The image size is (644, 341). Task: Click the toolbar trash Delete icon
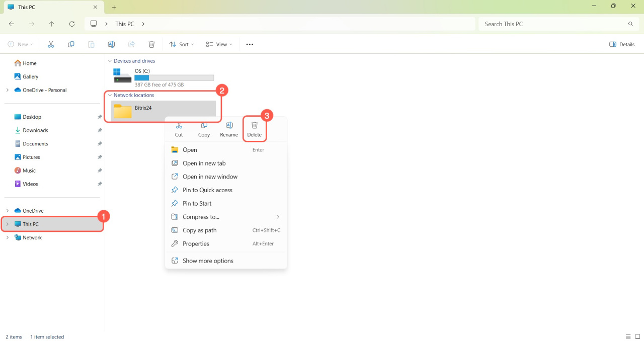click(151, 44)
